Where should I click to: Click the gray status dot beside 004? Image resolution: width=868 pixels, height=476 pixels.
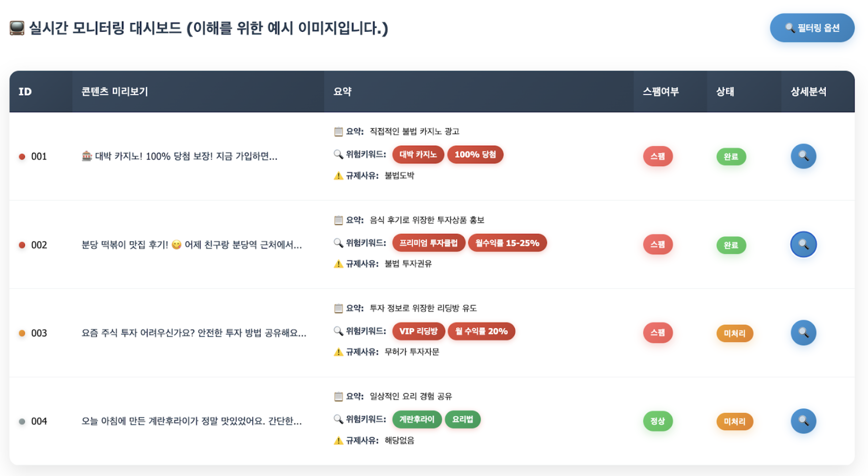tap(22, 422)
